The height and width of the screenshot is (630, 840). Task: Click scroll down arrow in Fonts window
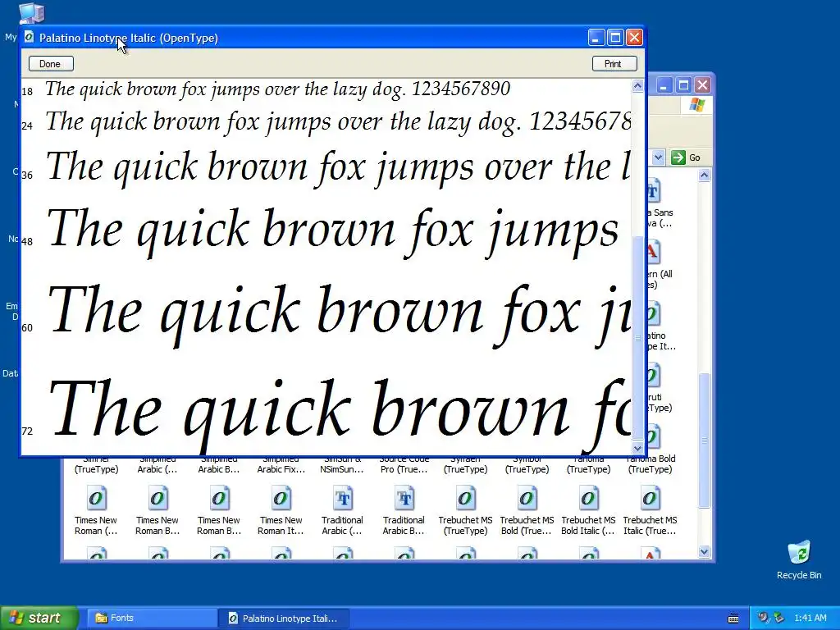(x=705, y=551)
